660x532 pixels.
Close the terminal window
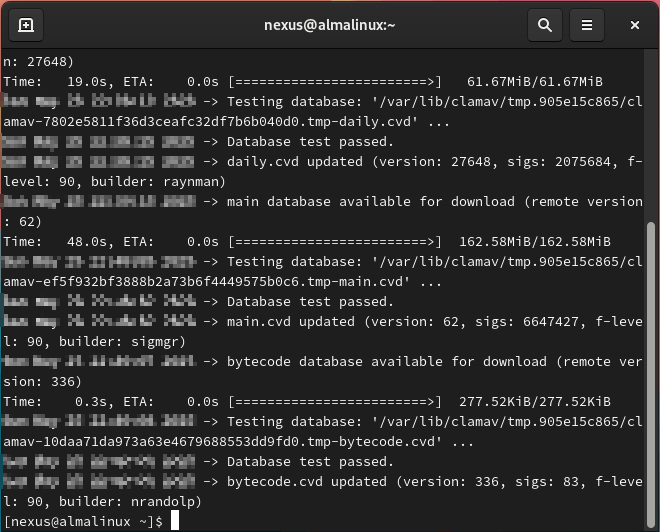pyautogui.click(x=636, y=25)
